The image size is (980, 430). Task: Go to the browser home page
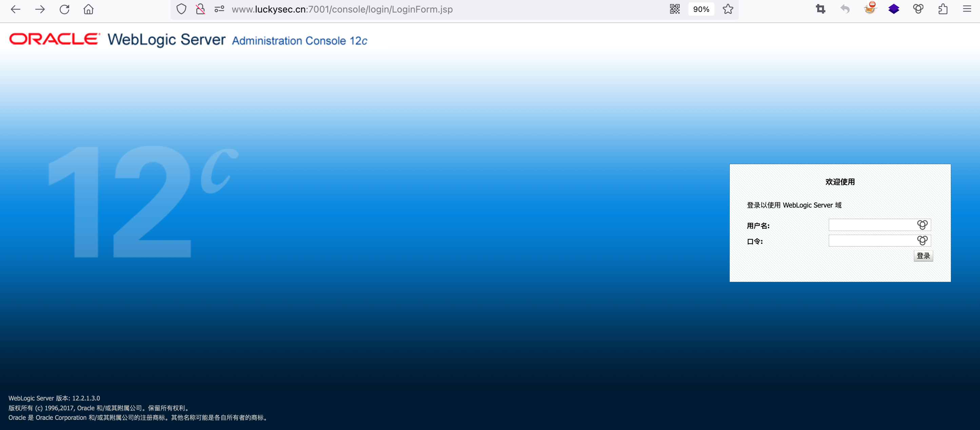coord(88,9)
